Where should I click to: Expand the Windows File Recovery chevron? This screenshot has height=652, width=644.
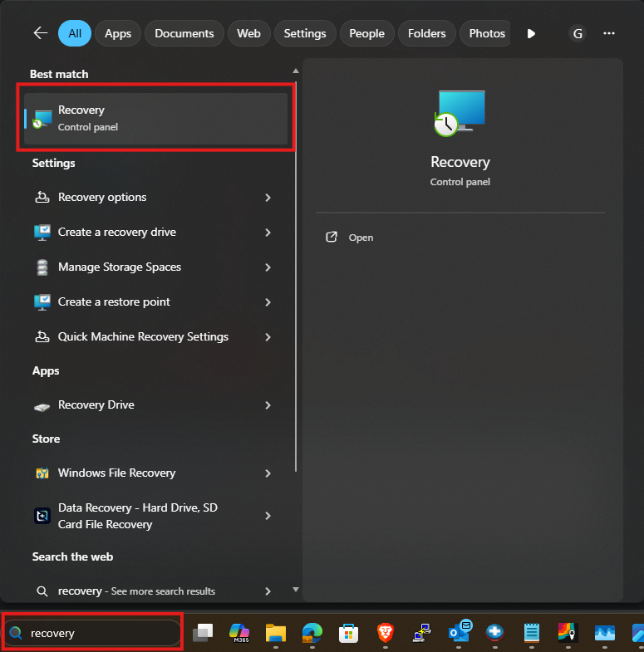[x=268, y=473]
